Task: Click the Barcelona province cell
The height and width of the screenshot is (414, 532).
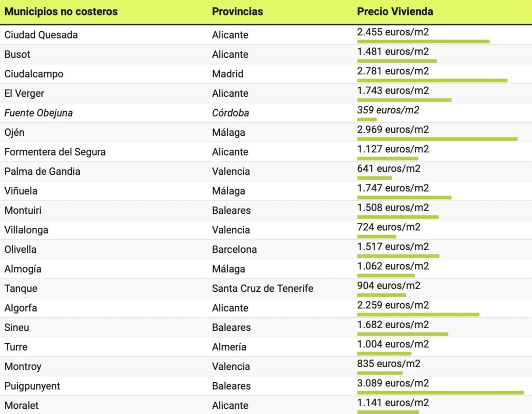Action: 234,249
